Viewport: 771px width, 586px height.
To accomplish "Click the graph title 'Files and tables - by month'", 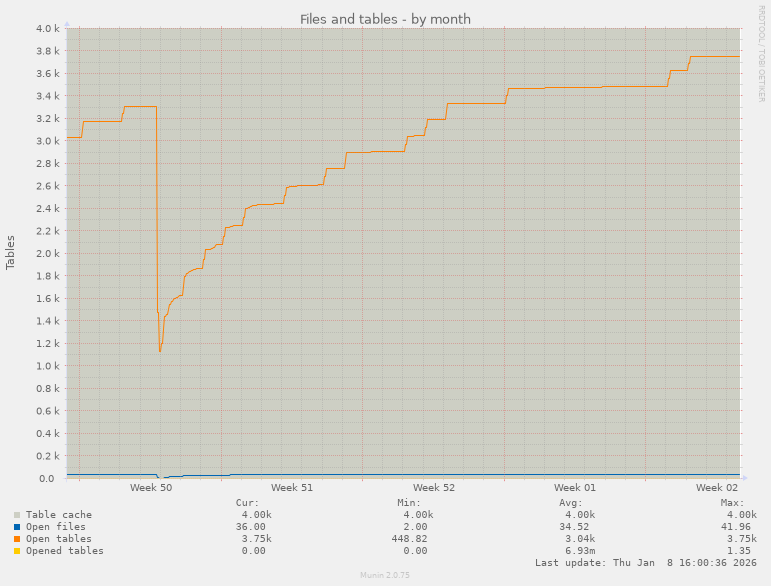I will 385,19.
